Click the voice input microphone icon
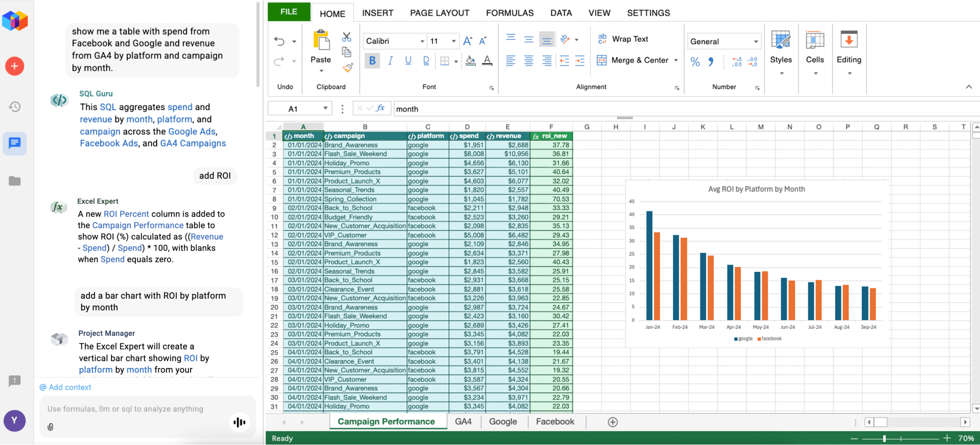This screenshot has height=445, width=980. pos(239,422)
